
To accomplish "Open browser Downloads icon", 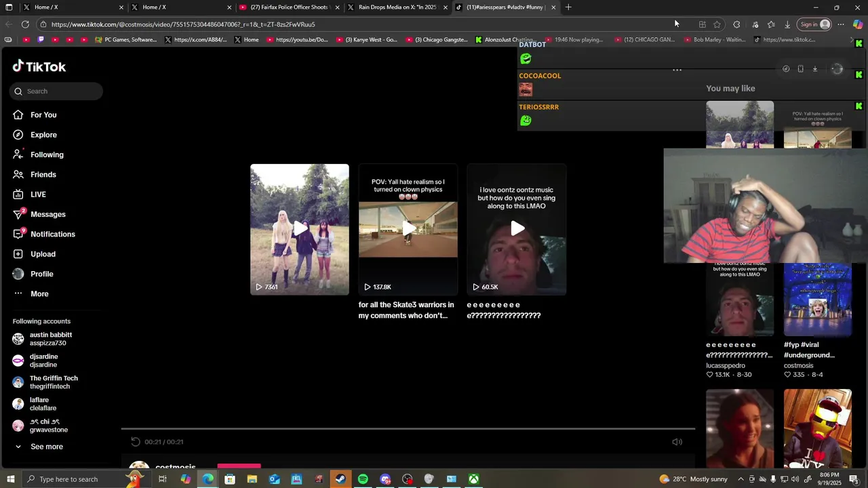I will 787,24.
